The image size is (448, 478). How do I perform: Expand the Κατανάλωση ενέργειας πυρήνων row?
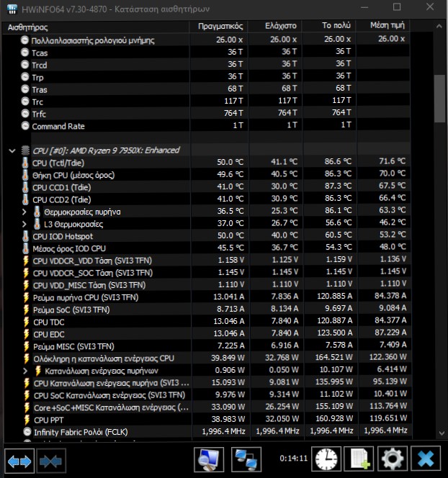[x=25, y=371]
